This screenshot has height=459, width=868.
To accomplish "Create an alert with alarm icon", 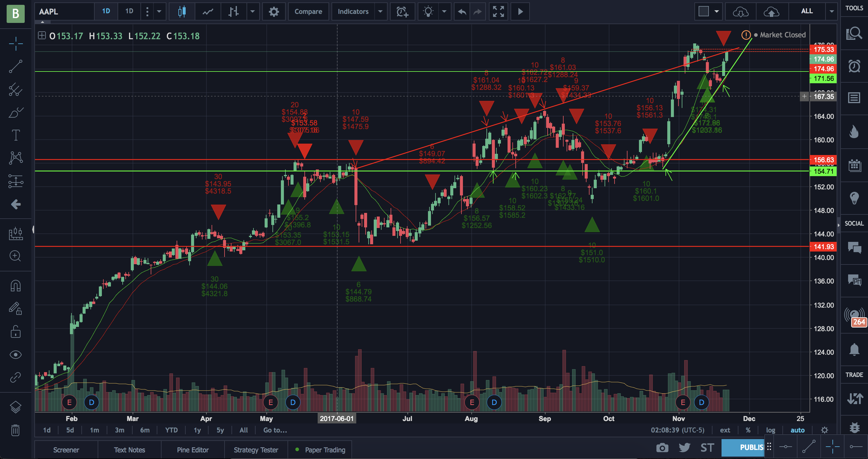I will coord(402,12).
